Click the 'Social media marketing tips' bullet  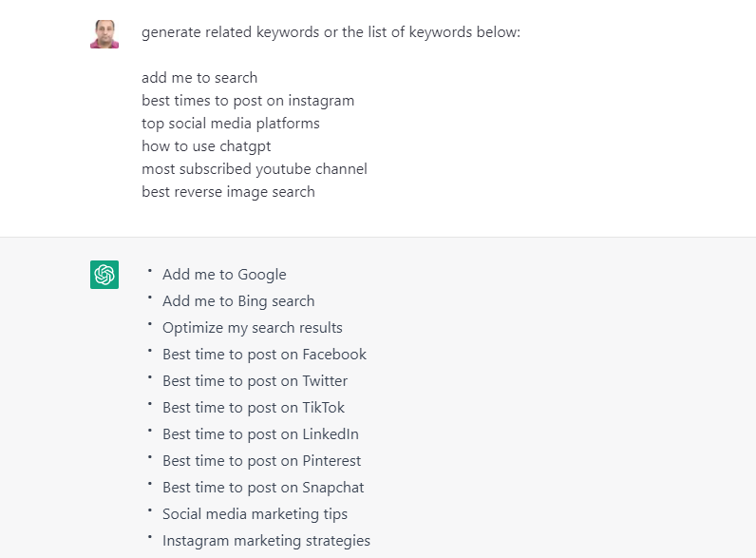pos(255,514)
